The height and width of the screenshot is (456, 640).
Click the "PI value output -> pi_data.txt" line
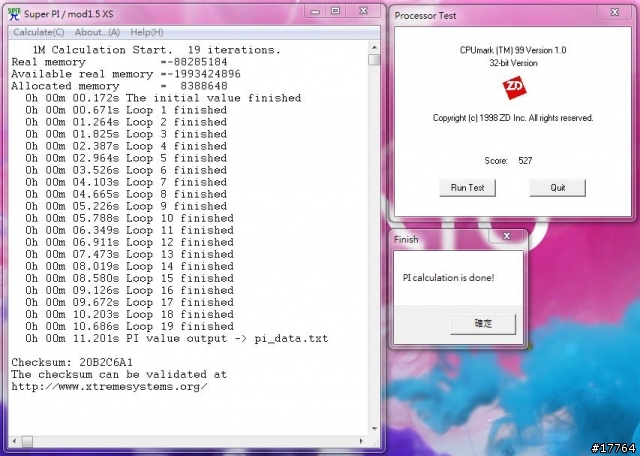coord(177,338)
